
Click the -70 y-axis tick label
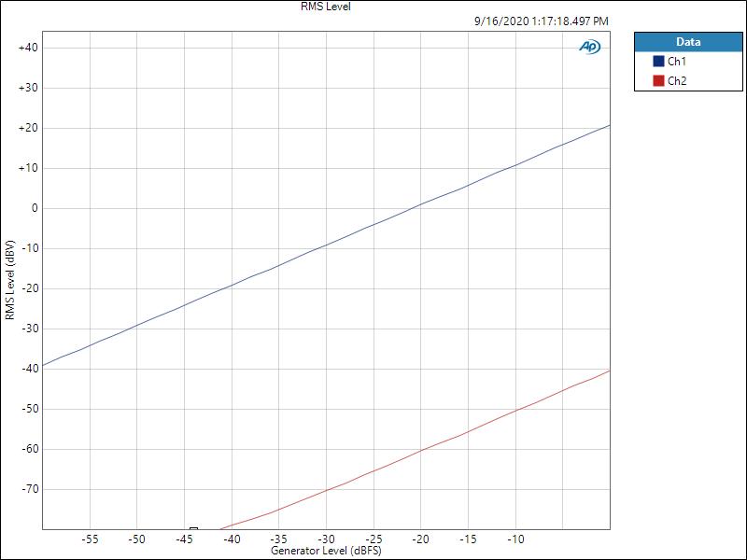click(29, 489)
